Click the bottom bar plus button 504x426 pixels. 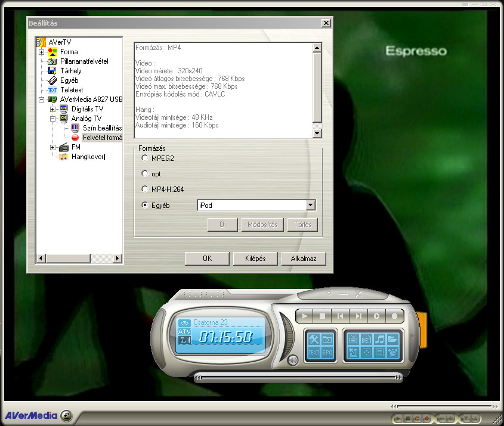(451, 419)
